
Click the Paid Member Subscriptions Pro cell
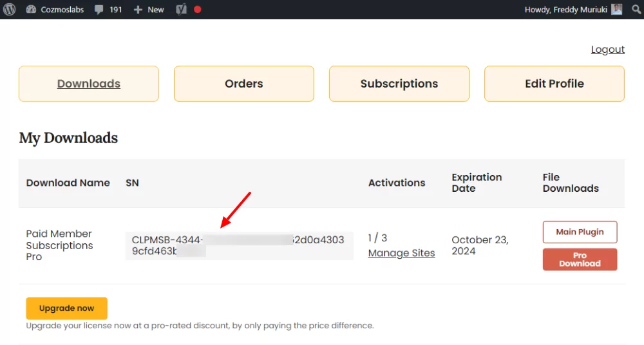coord(59,245)
